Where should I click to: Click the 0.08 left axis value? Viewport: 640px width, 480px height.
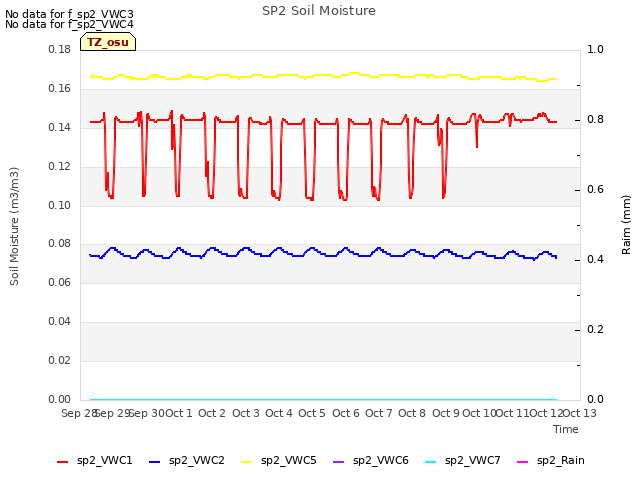pos(60,244)
